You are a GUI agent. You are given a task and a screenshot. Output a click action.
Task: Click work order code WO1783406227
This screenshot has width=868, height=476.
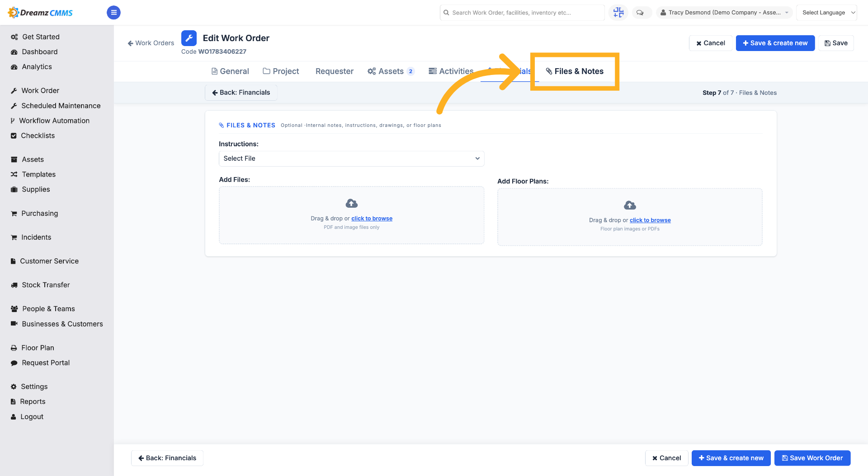(222, 51)
